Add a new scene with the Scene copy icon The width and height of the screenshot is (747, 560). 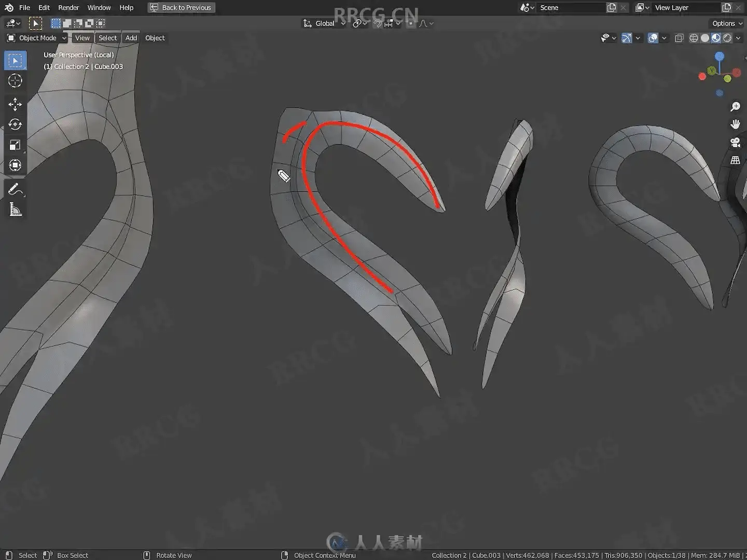coord(612,8)
